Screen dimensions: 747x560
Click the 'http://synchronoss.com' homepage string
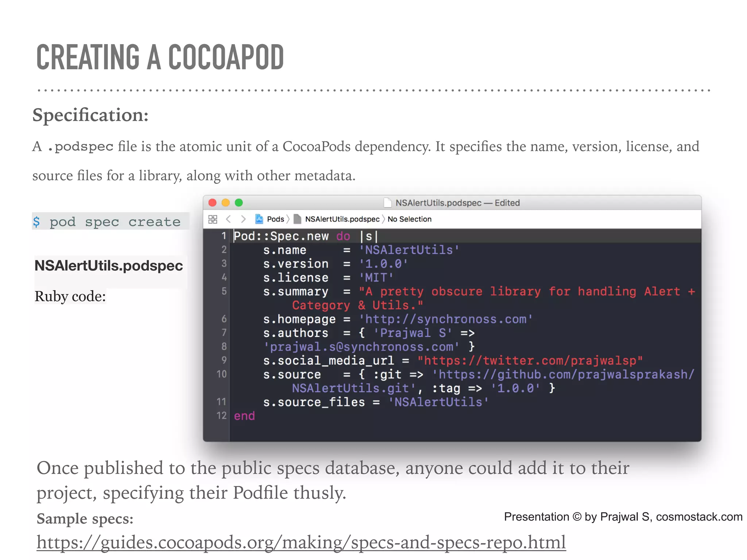(x=446, y=319)
